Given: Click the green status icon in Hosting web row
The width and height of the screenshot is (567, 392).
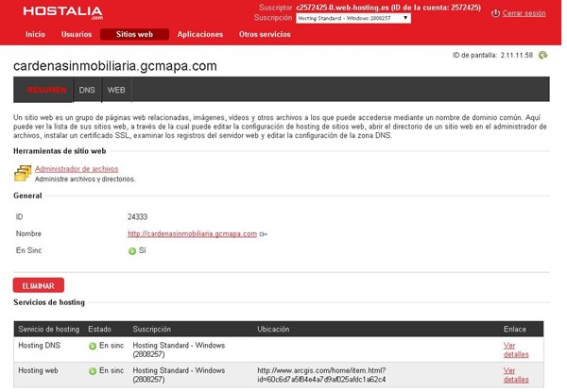Looking at the screenshot, I should (93, 371).
